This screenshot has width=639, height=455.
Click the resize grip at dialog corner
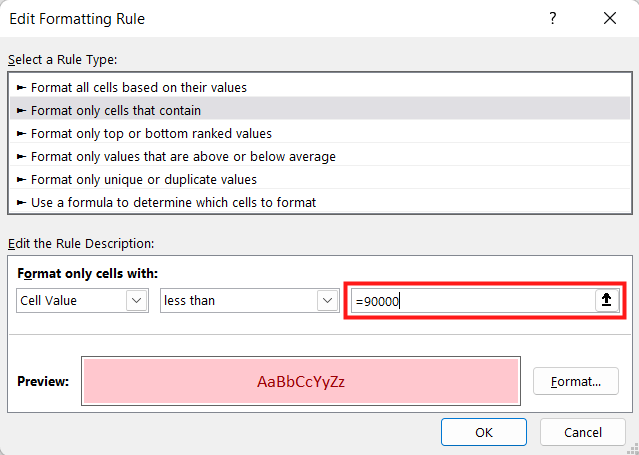click(634, 449)
